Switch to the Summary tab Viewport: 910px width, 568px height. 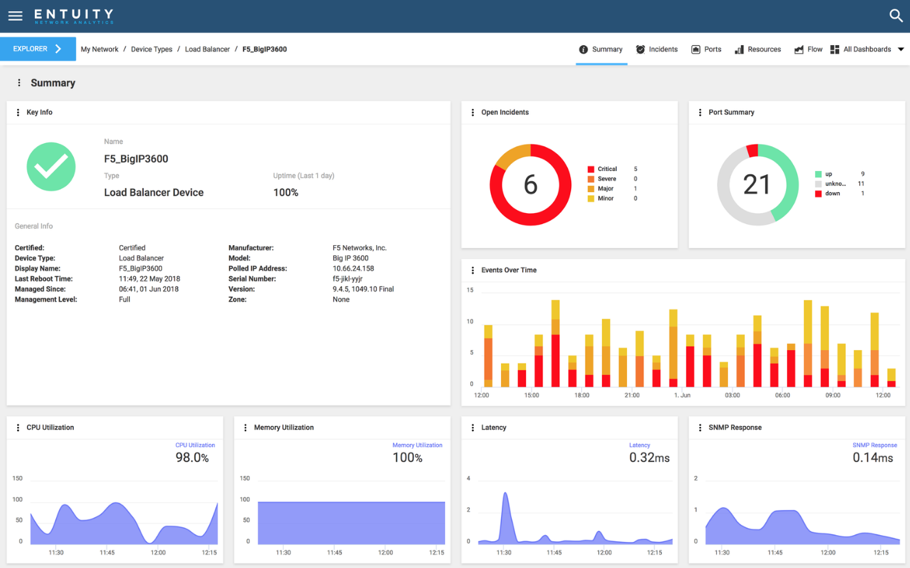click(x=601, y=49)
